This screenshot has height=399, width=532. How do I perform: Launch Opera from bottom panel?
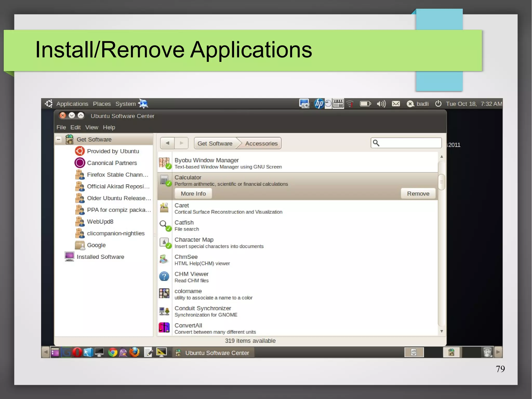tap(77, 352)
